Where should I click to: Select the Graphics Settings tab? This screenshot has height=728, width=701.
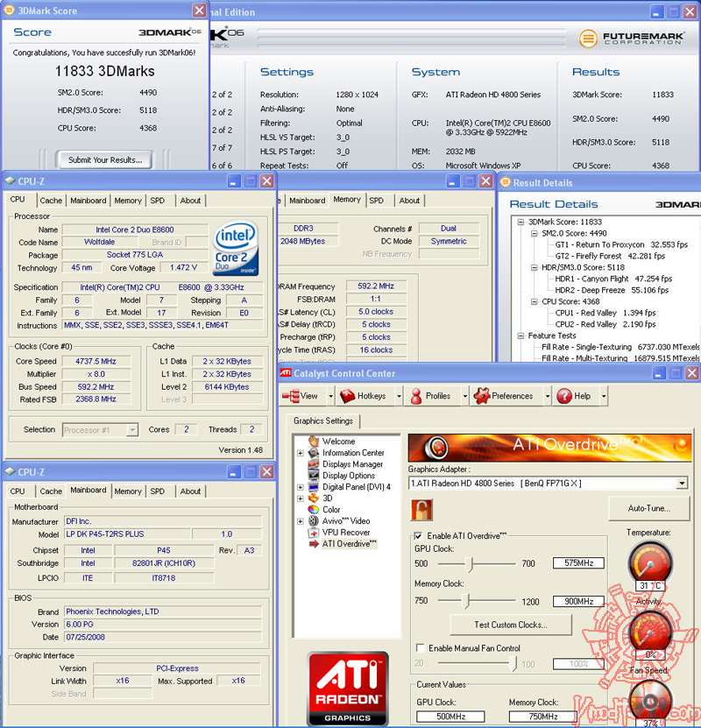pos(323,421)
